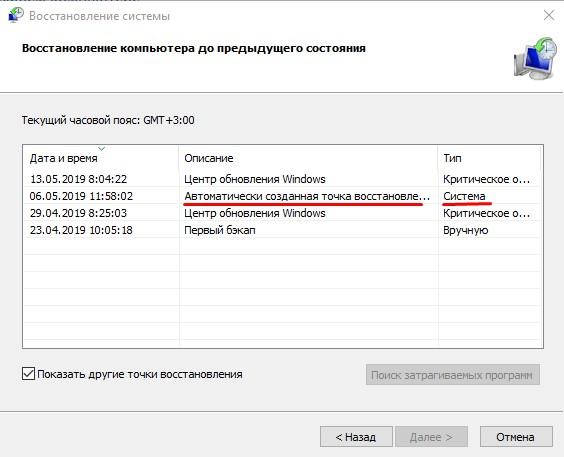Click 'Критическое о...' type in 13.05.2019 row
564x457 pixels.
tap(486, 179)
